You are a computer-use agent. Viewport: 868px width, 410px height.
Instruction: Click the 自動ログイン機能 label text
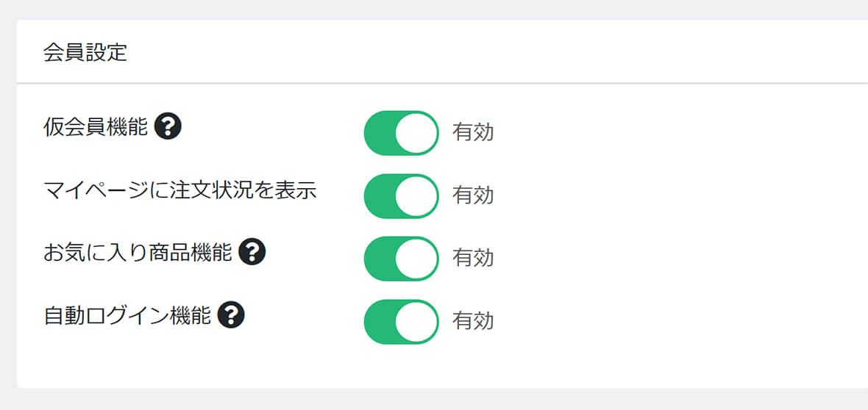(127, 316)
